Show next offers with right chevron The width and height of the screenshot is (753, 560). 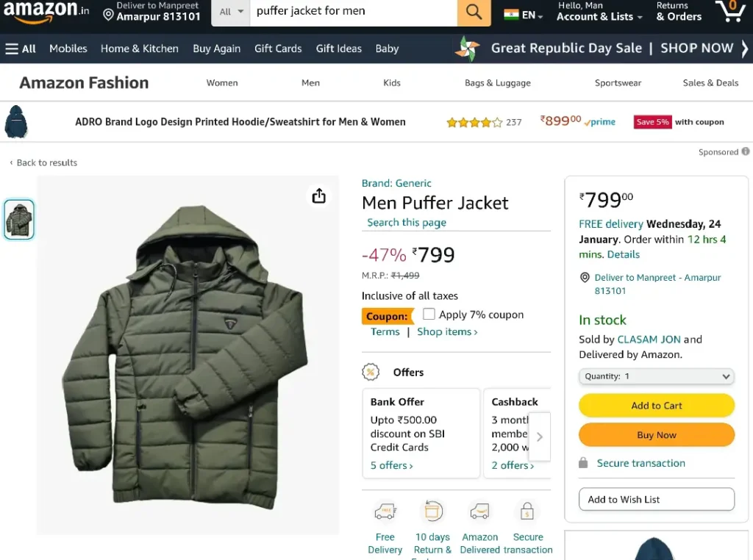point(540,437)
